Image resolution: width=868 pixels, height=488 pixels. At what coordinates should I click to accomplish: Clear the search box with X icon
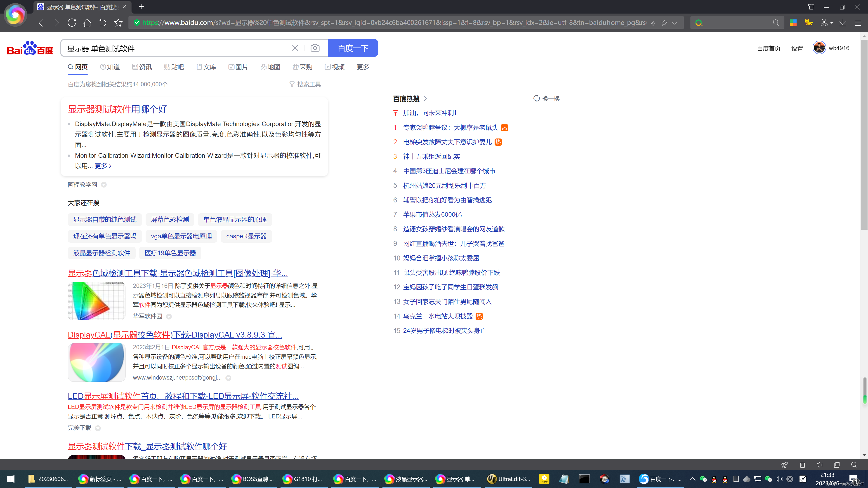click(295, 48)
